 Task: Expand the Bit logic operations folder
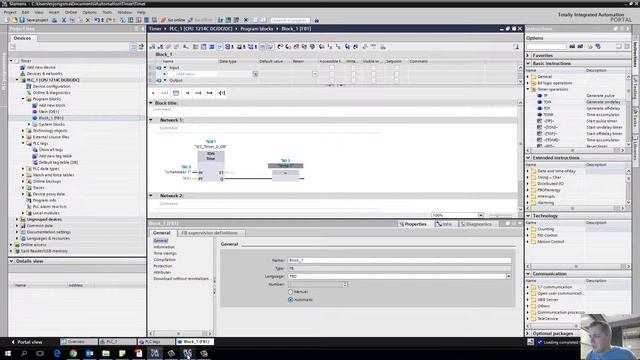coord(528,83)
